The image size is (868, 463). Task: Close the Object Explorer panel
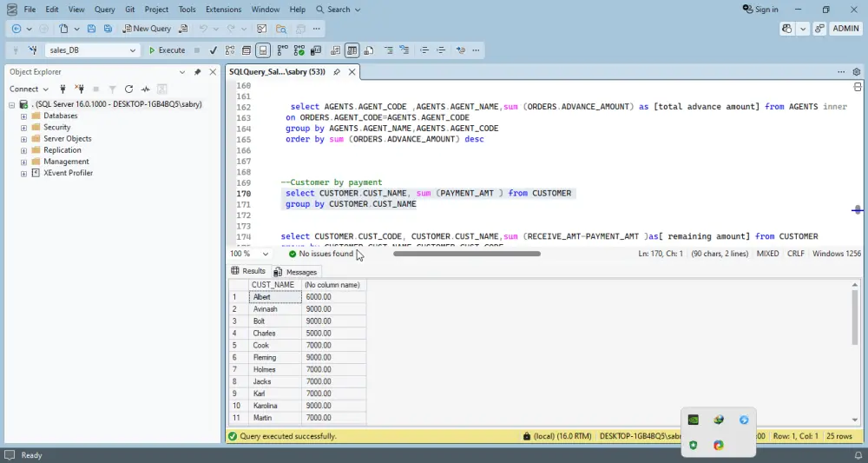tap(213, 72)
